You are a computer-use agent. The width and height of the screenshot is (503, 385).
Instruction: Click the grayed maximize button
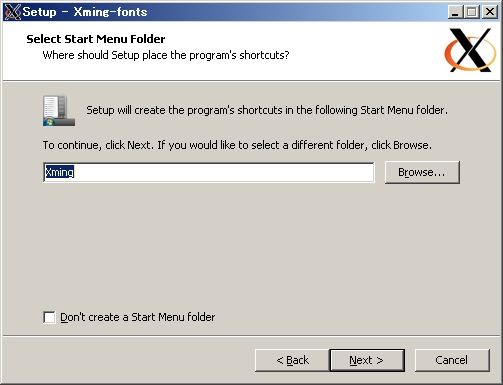pyautogui.click(x=472, y=12)
